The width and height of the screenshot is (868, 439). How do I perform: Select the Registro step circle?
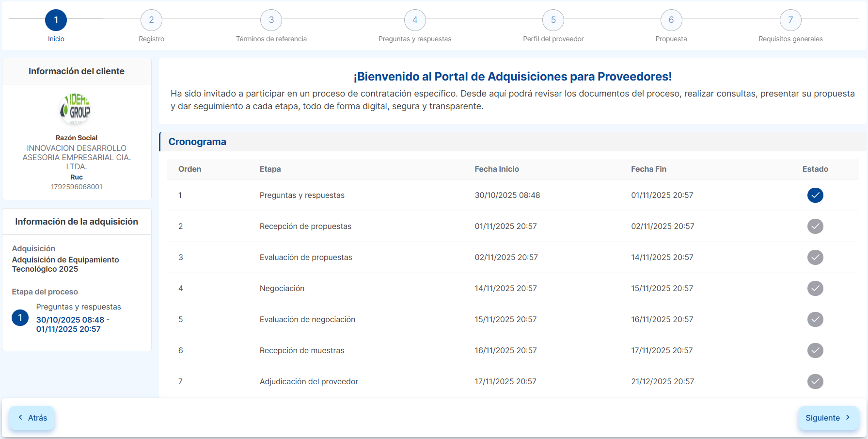pyautogui.click(x=151, y=20)
